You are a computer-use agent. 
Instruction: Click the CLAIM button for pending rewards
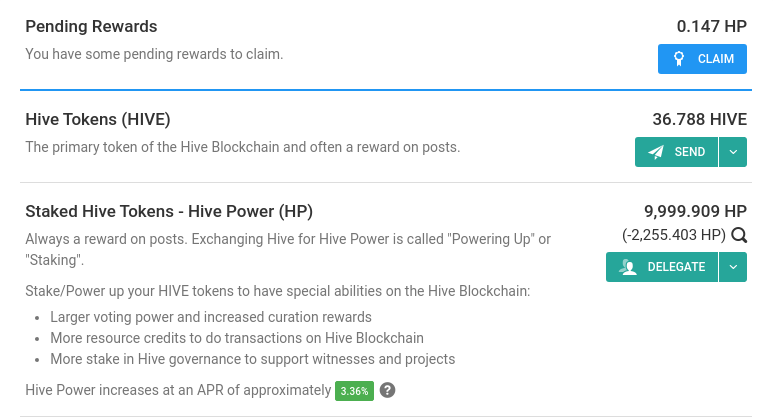(x=702, y=59)
